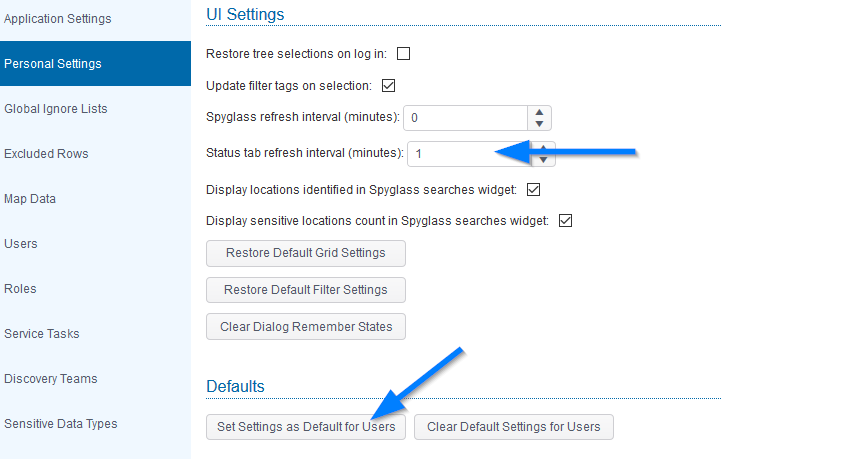Open the Users settings page
The height and width of the screenshot is (461, 864).
[x=21, y=244]
